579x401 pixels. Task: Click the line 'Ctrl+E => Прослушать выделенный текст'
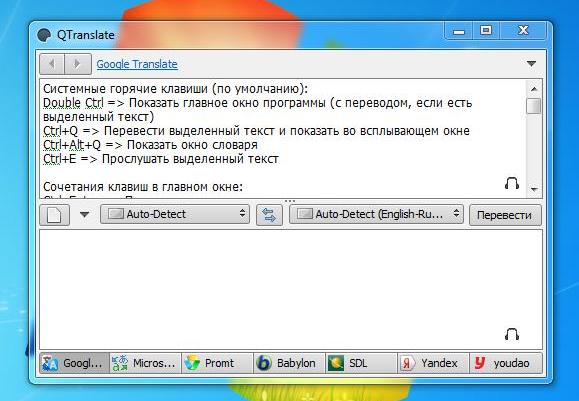[161, 159]
